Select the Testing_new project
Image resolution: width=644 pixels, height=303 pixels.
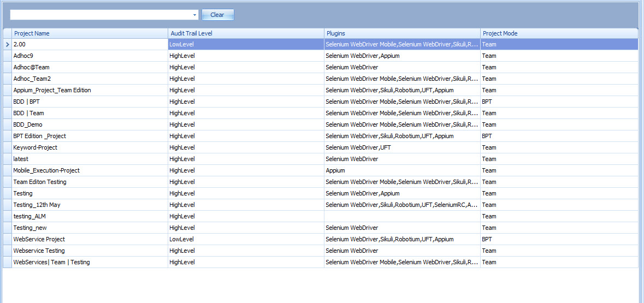[90, 228]
